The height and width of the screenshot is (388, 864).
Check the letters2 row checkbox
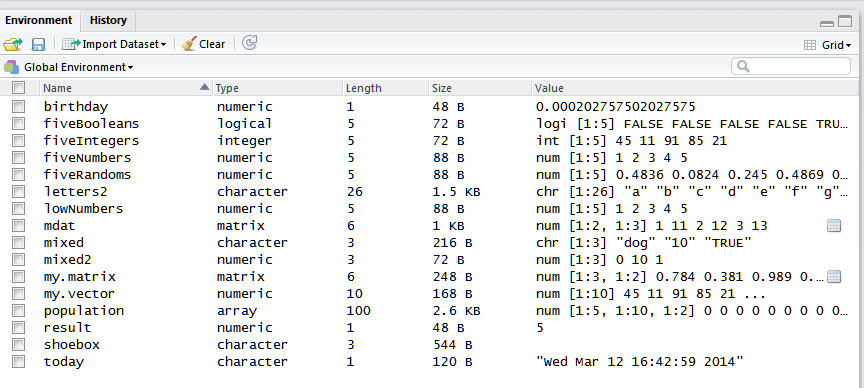(x=19, y=192)
